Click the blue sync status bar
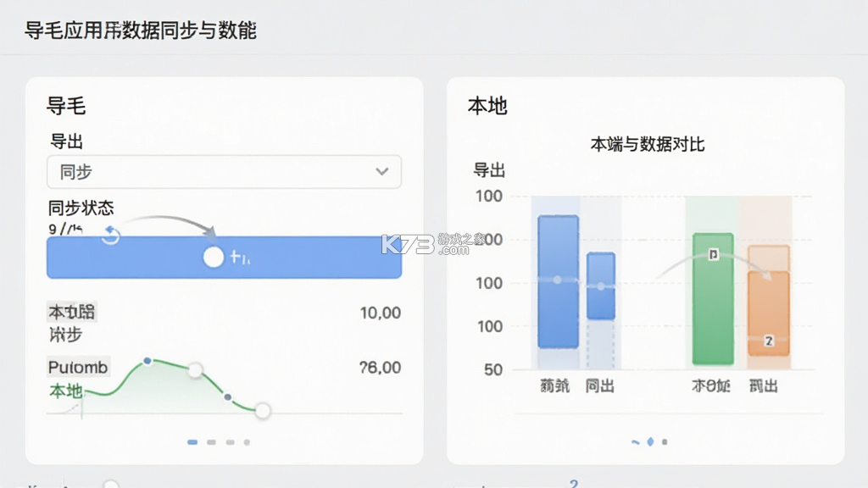 coord(224,258)
